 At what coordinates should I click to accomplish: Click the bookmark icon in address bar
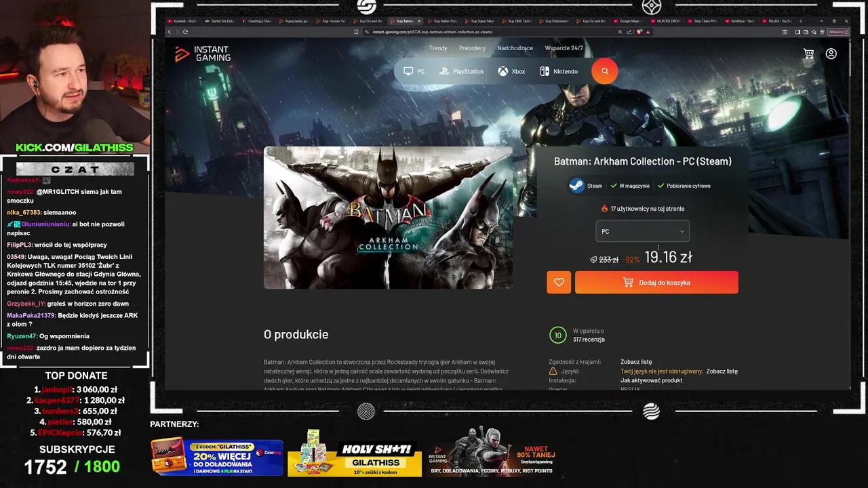click(x=357, y=32)
